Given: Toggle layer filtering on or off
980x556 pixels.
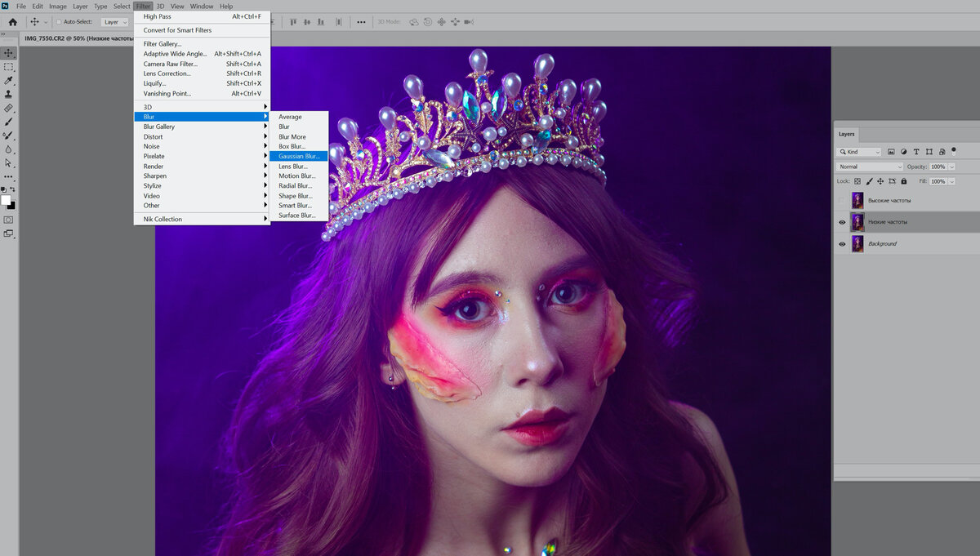Looking at the screenshot, I should [x=954, y=152].
